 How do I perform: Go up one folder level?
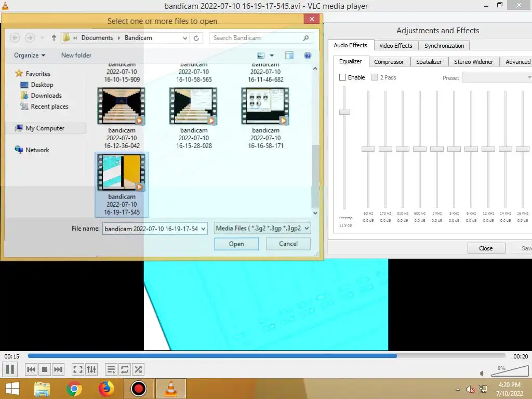point(54,37)
